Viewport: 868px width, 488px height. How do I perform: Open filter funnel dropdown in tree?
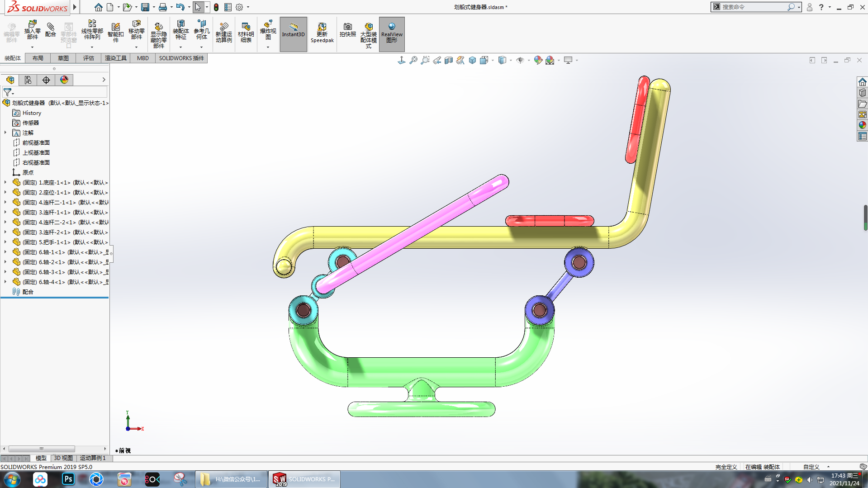[9, 92]
